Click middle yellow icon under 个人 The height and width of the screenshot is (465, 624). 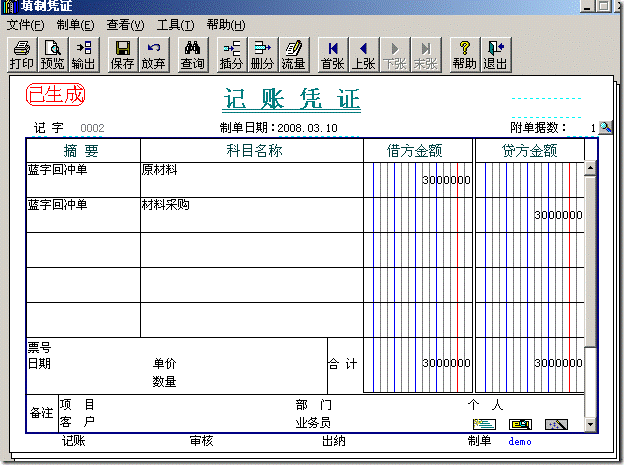[x=520, y=424]
